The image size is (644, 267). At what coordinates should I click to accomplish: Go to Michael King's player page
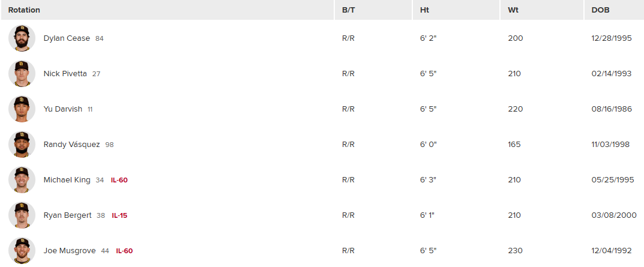[x=67, y=180]
